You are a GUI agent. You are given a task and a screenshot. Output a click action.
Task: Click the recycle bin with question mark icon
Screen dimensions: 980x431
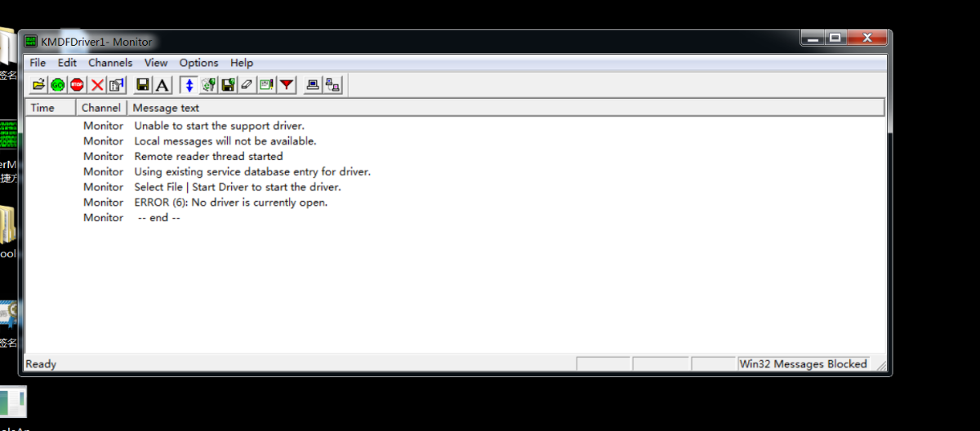click(x=208, y=84)
